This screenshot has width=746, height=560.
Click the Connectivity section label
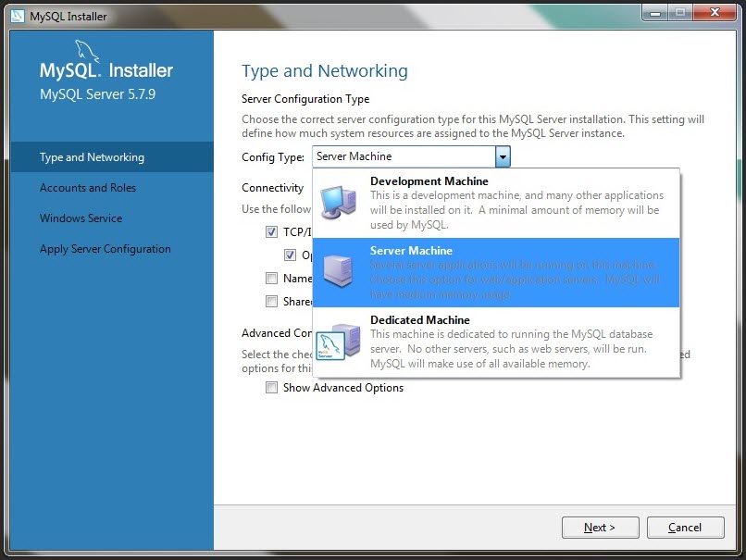pos(273,188)
